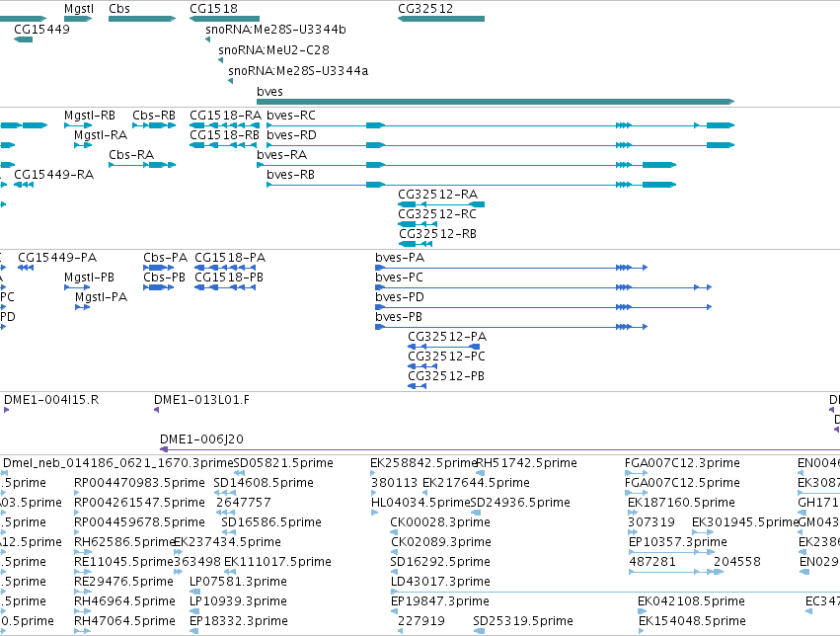Click snoRNA:MeU2-C28 label
The height and width of the screenshot is (636, 840).
pos(273,49)
